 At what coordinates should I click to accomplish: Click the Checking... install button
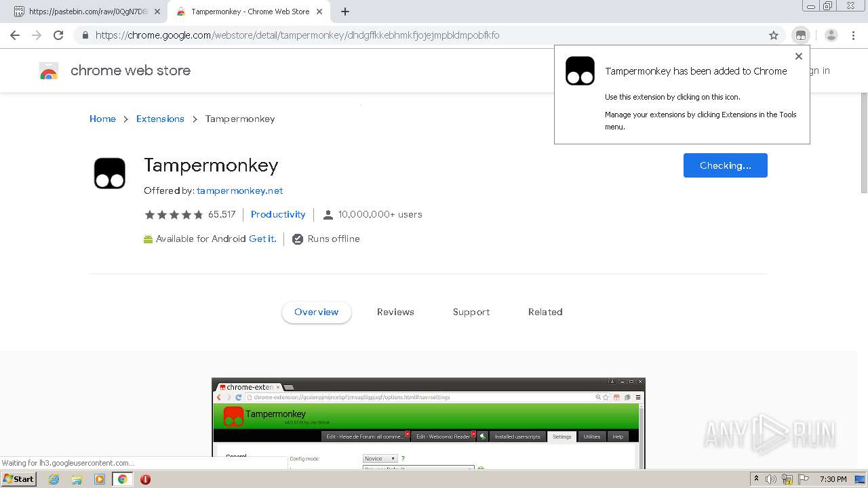coord(726,165)
